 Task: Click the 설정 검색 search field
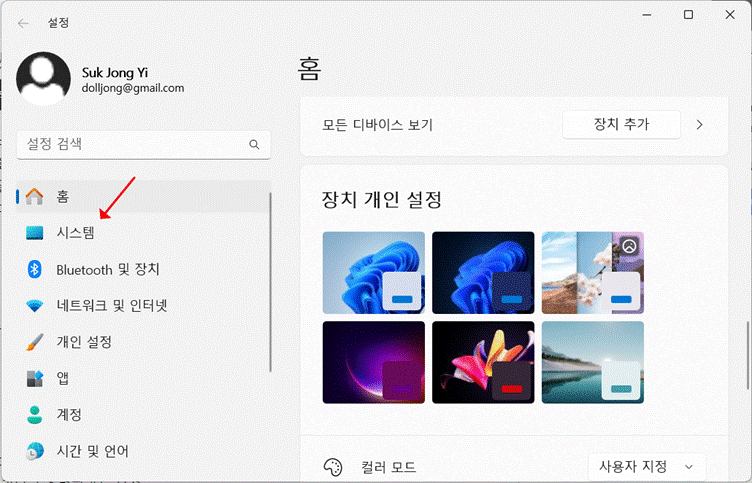[x=143, y=144]
